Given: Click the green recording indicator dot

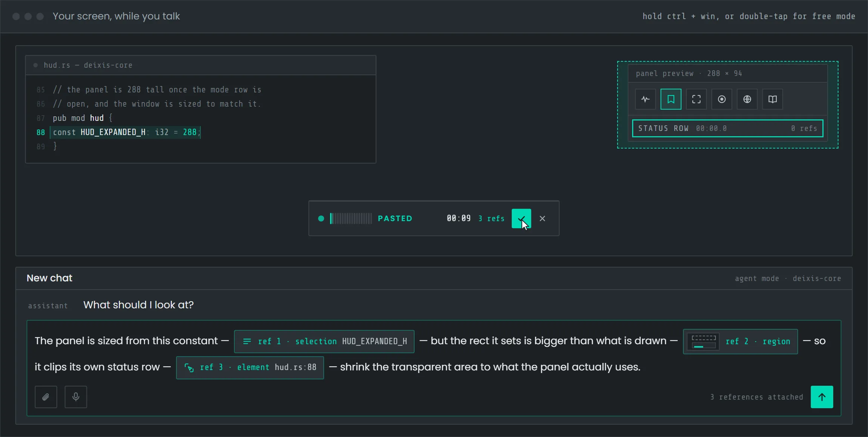Looking at the screenshot, I should pos(321,218).
